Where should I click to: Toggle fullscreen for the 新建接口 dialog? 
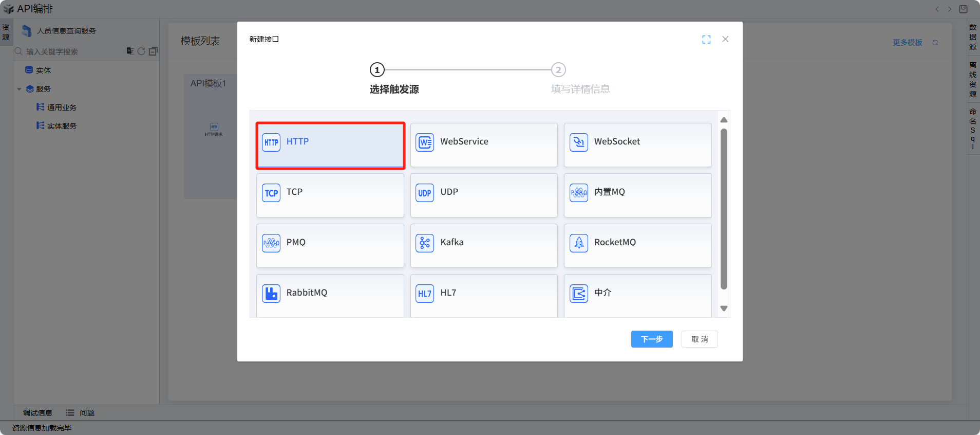[706, 40]
